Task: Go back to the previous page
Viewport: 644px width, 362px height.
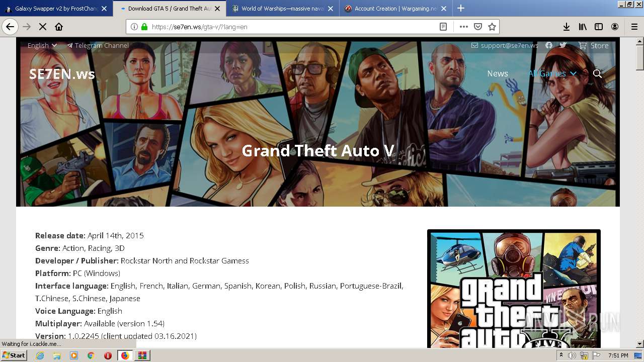Action: pyautogui.click(x=10, y=27)
